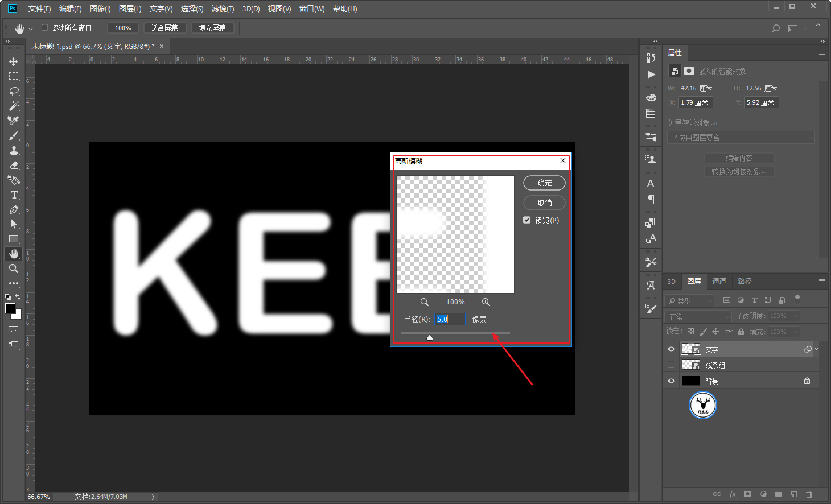Open the Character panel icon
This screenshot has height=504, width=831.
tap(651, 183)
